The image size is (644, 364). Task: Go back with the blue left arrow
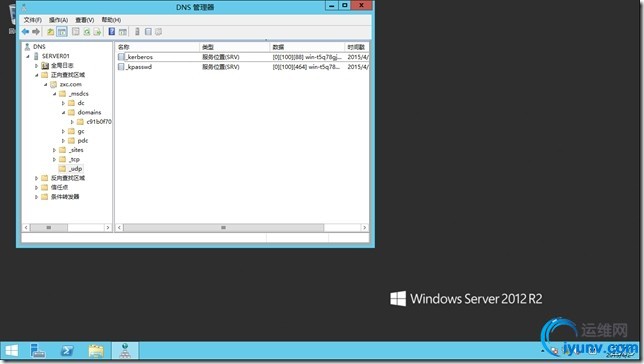click(25, 32)
